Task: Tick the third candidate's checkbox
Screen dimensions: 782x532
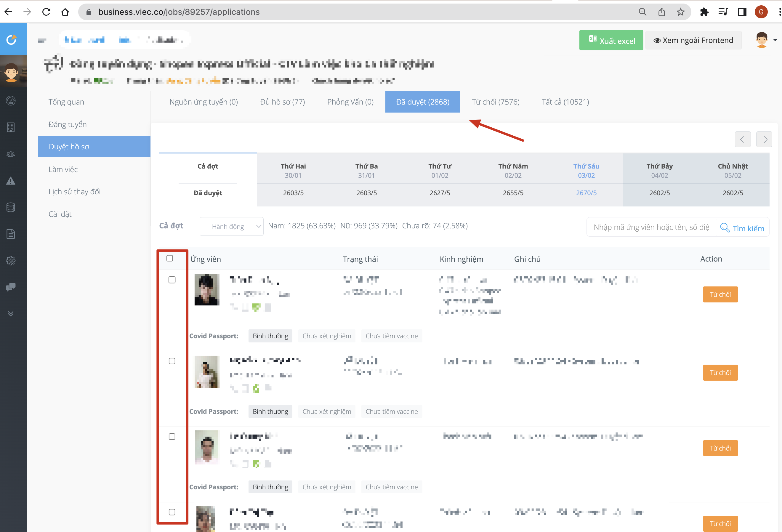Action: (x=172, y=436)
